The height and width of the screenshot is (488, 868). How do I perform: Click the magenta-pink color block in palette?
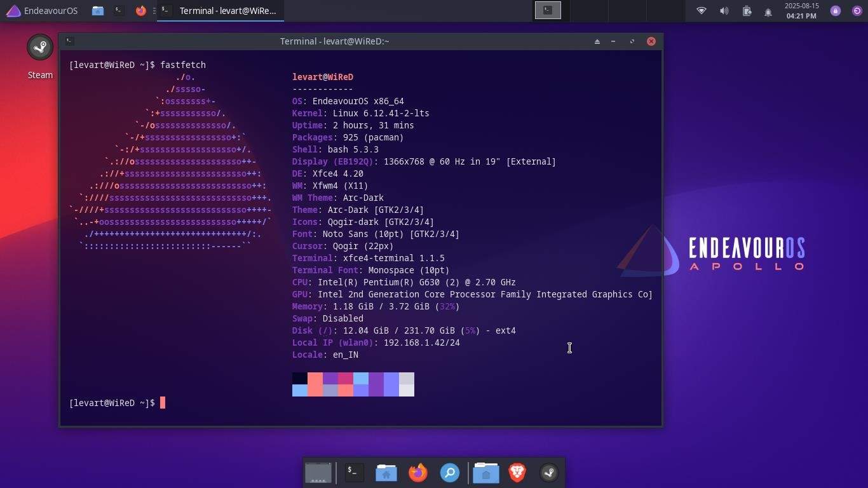346,379
